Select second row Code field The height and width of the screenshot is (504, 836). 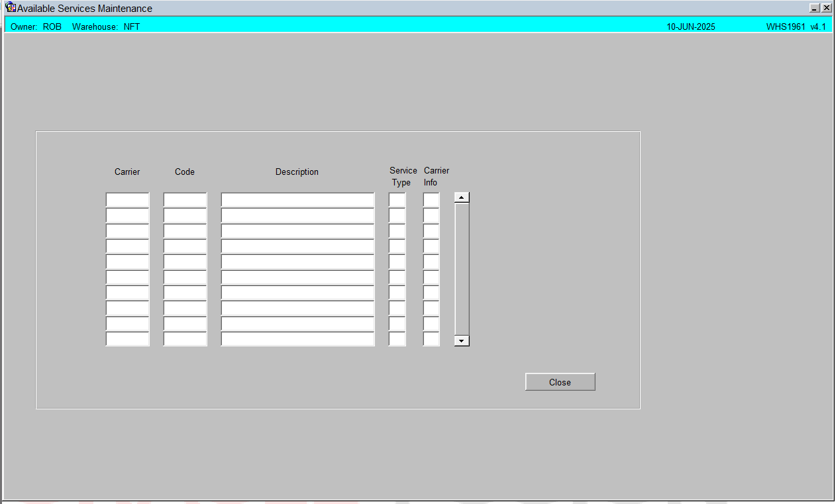185,215
